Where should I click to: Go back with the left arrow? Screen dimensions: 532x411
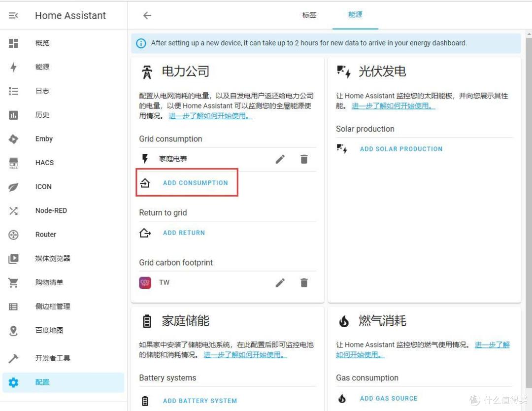[147, 15]
